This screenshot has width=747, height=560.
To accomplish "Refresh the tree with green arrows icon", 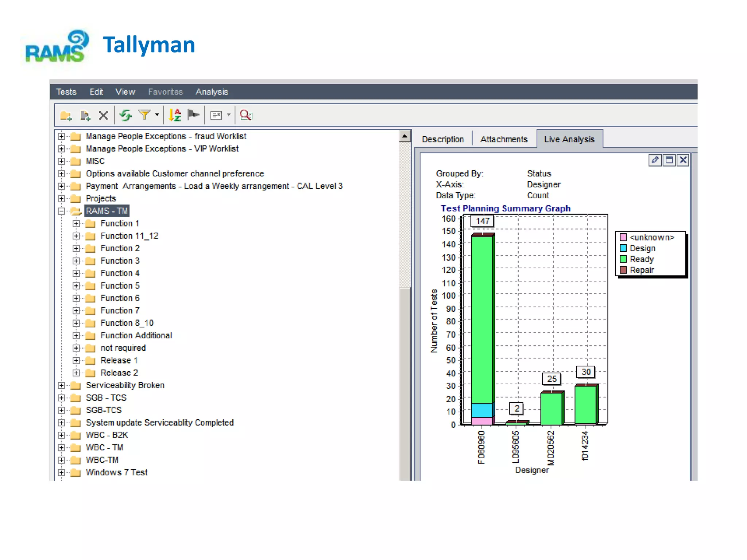I will click(126, 116).
